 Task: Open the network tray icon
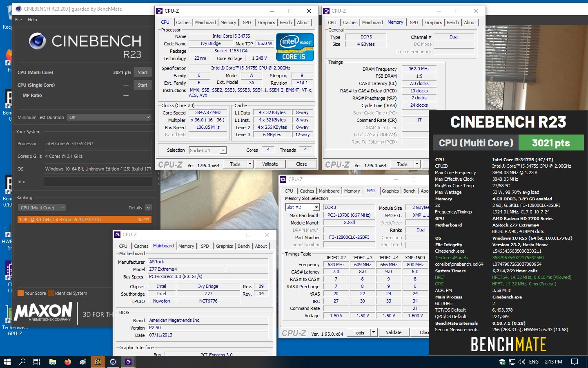point(512,362)
